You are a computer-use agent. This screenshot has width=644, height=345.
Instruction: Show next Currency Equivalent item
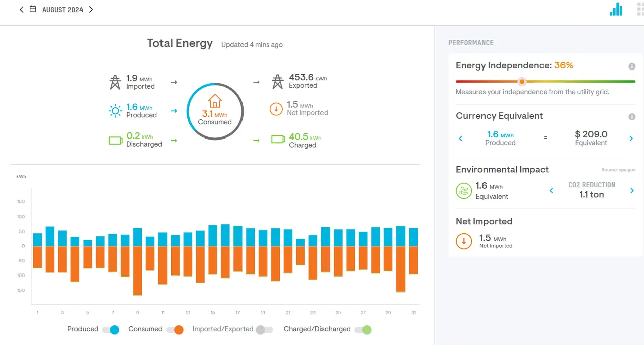(631, 139)
